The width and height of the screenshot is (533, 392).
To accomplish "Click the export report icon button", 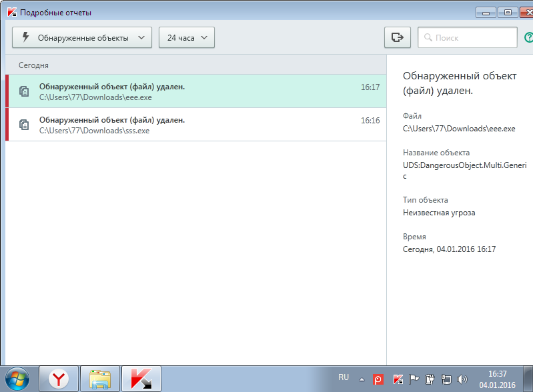I will click(x=398, y=37).
